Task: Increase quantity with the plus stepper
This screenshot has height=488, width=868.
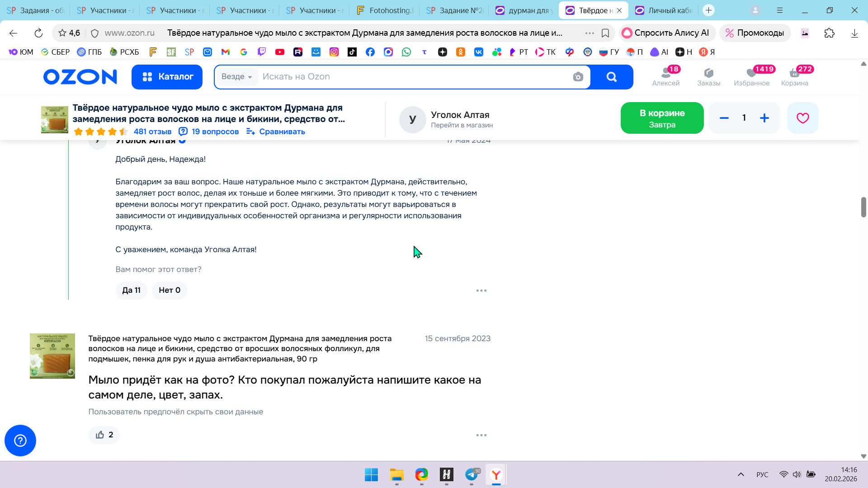Action: pos(764,118)
